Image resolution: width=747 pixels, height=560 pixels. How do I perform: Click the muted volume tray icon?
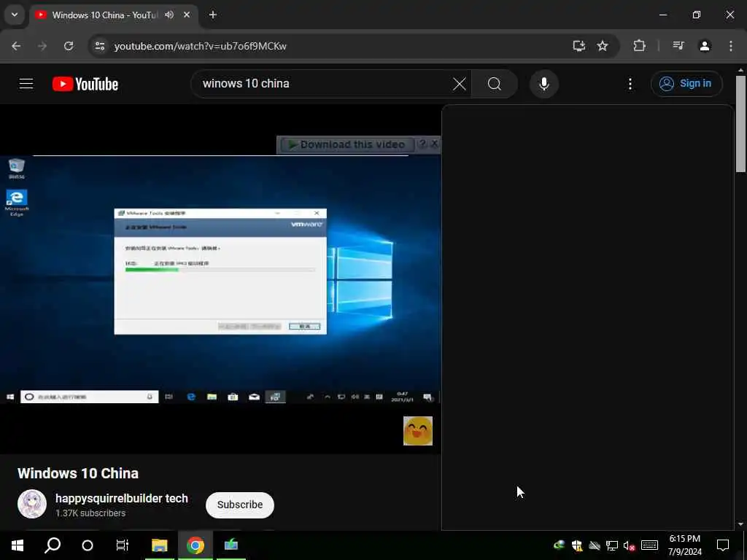(x=630, y=545)
